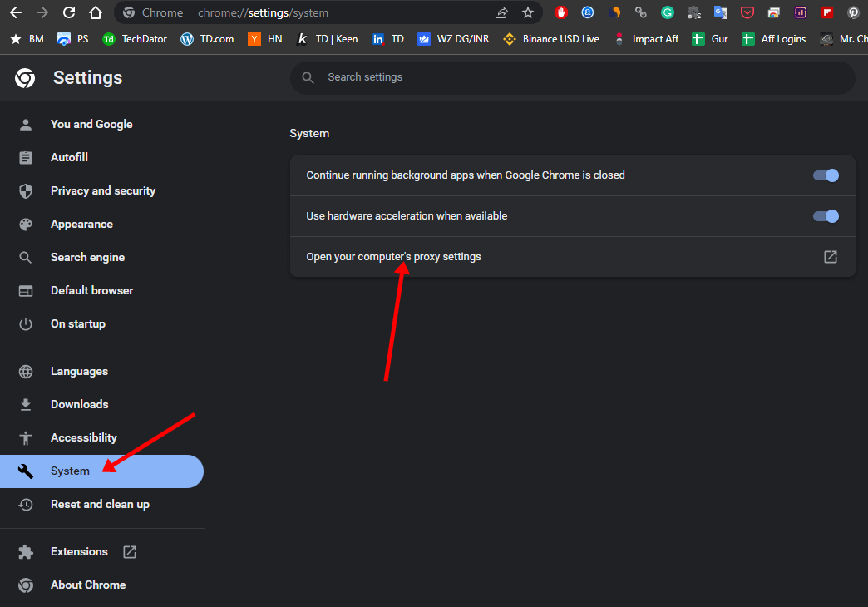Reload the page with the refresh icon
This screenshot has width=868, height=607.
pos(69,12)
